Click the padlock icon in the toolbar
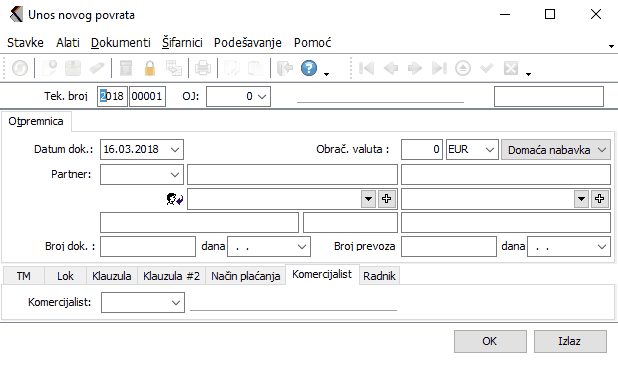The height and width of the screenshot is (369, 618). (150, 68)
